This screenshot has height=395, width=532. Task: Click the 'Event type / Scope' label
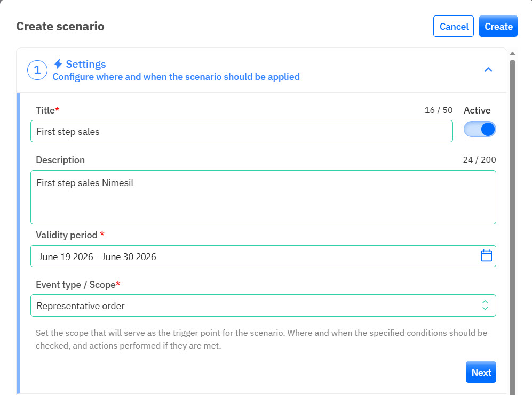click(78, 285)
